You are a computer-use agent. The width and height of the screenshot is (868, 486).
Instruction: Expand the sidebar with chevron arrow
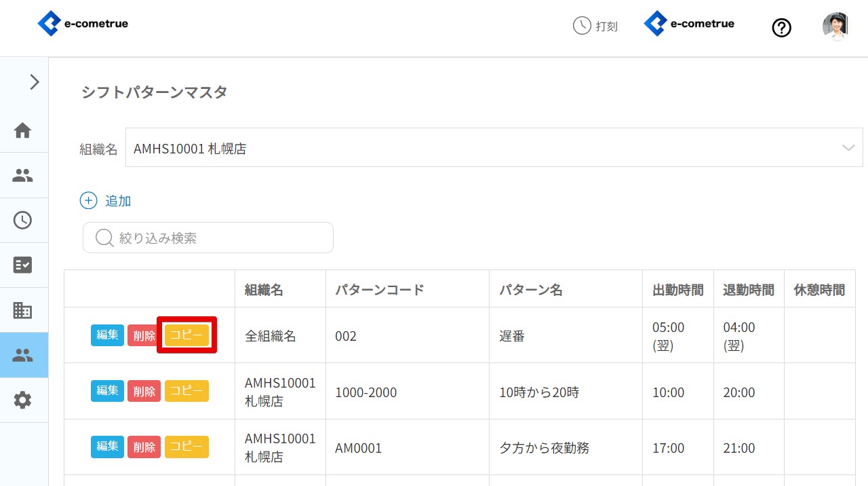click(x=34, y=82)
